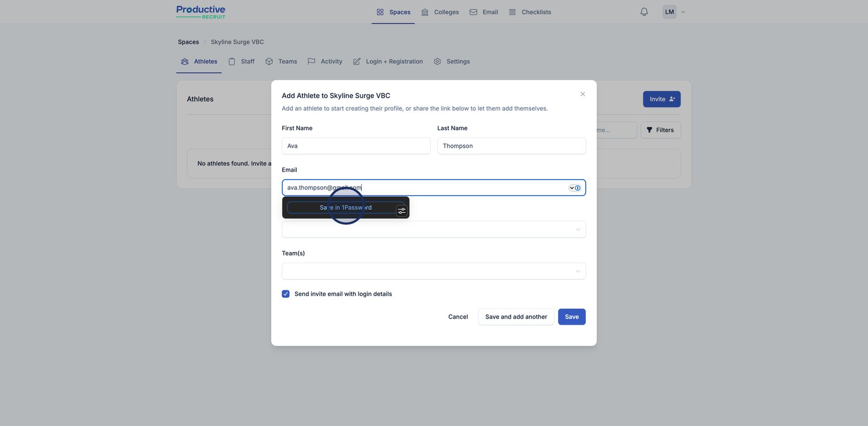Expand the dropdown above Team(s)
Image resolution: width=868 pixels, height=426 pixels.
433,230
